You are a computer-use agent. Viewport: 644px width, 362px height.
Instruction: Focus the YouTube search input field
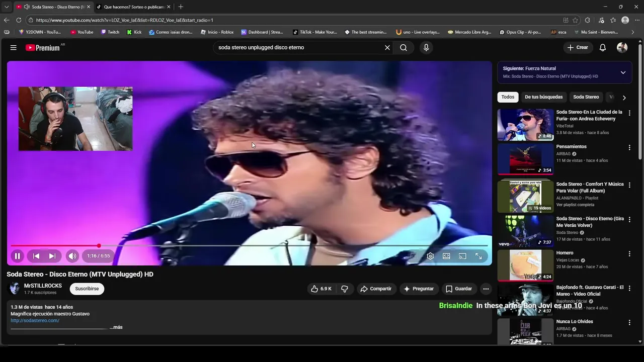(x=299, y=47)
